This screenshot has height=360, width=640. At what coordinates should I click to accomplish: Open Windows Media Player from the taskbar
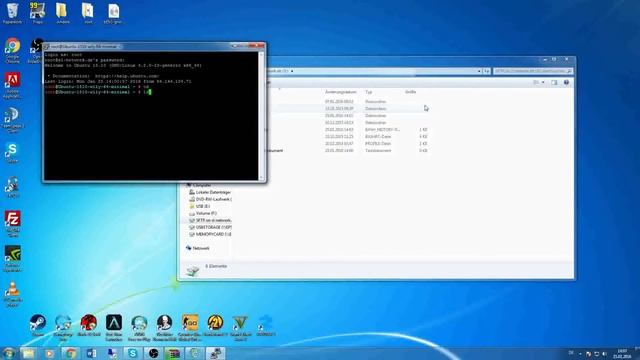click(x=49, y=353)
